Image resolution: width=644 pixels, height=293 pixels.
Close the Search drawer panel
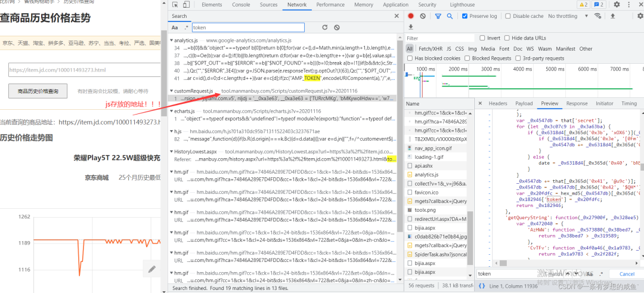[397, 16]
